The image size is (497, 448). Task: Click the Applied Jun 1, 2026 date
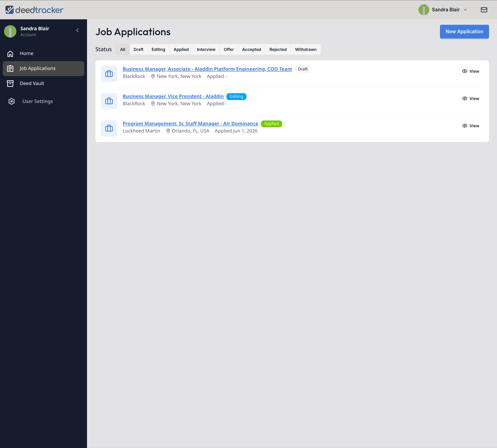coord(236,131)
